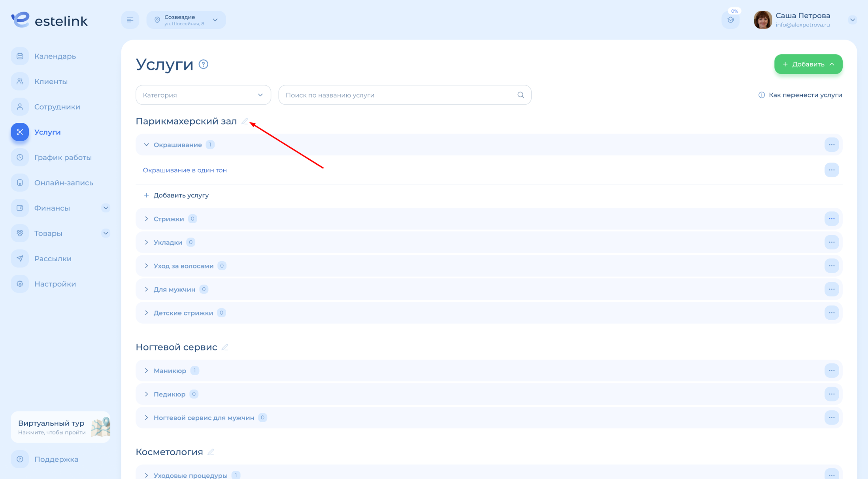Open the Настройки gear icon
868x479 pixels.
[20, 284]
